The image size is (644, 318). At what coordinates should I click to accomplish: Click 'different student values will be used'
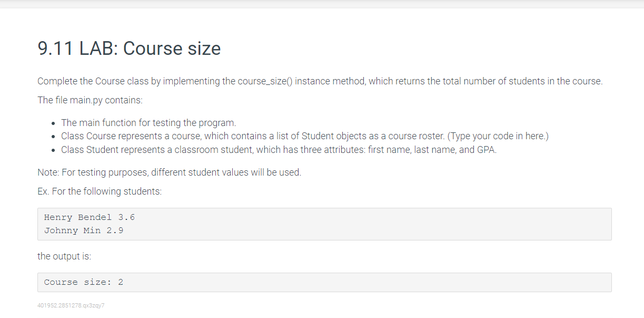coord(226,172)
